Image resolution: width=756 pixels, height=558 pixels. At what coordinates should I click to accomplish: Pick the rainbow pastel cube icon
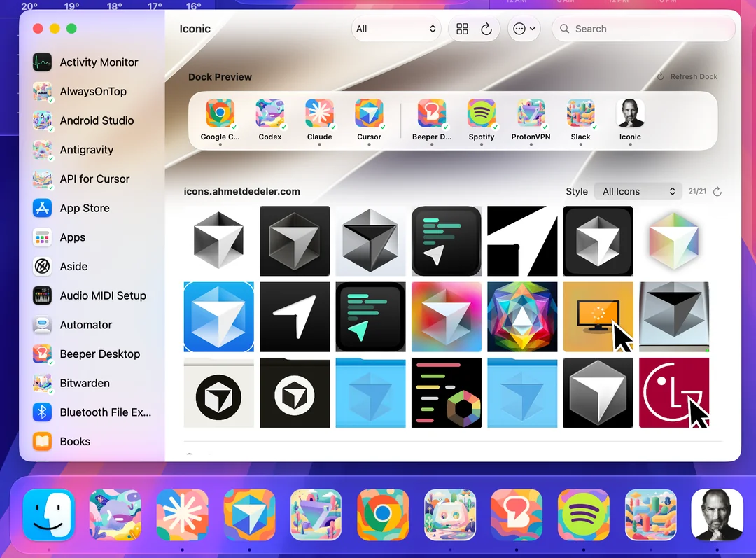click(674, 241)
